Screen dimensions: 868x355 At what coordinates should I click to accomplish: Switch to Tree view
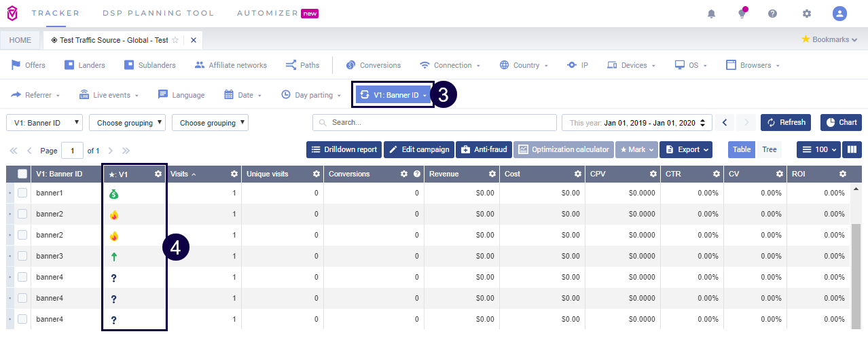[769, 149]
